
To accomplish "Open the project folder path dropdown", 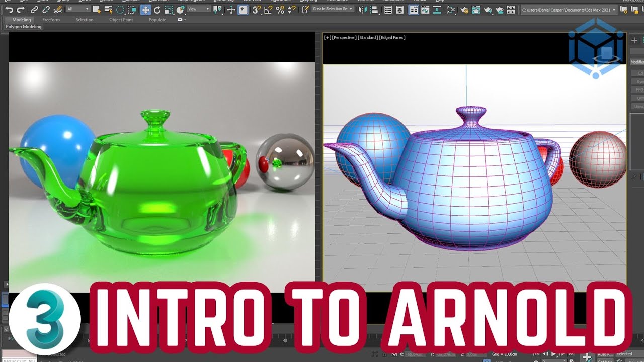I will 569,10.
